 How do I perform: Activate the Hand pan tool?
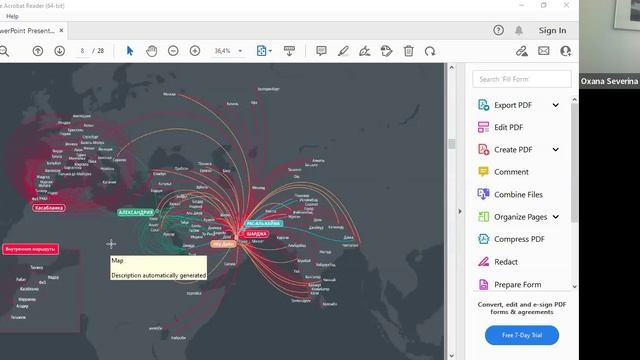(151, 51)
